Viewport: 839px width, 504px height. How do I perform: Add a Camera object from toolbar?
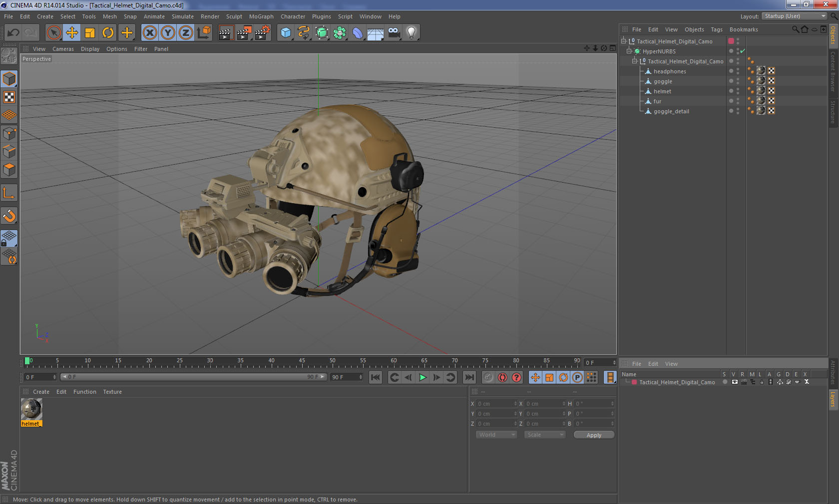pos(394,33)
